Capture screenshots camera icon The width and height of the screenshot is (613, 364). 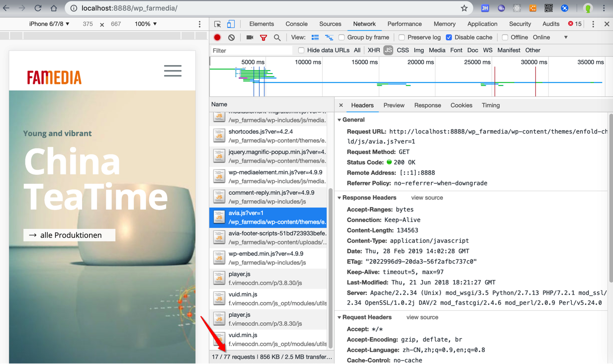click(250, 38)
